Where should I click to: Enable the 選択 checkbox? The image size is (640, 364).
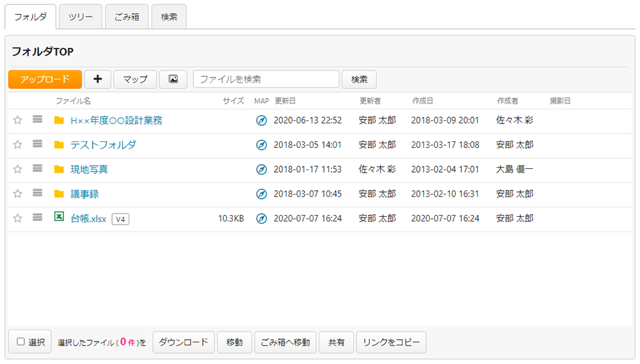coord(21,342)
